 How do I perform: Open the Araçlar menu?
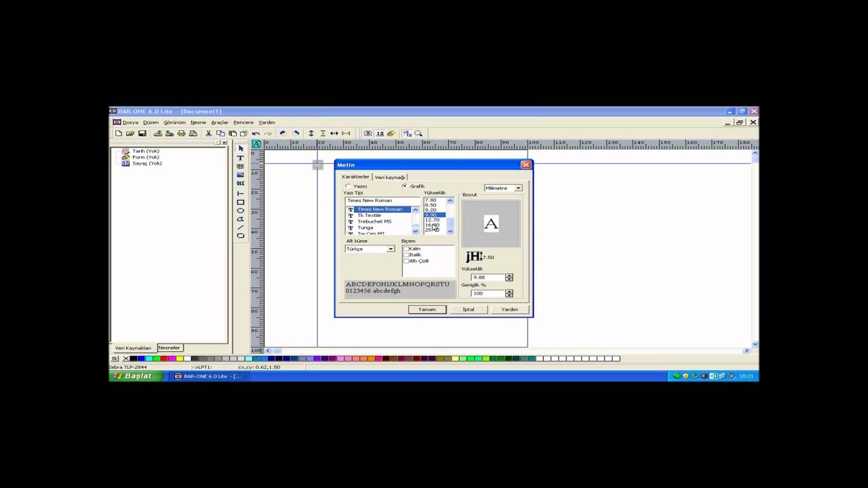(220, 122)
